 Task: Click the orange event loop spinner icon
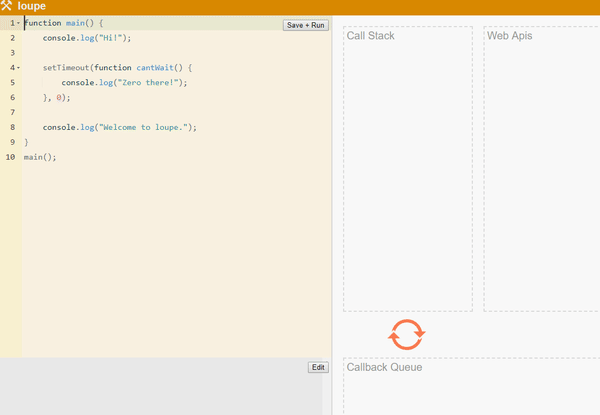(407, 334)
